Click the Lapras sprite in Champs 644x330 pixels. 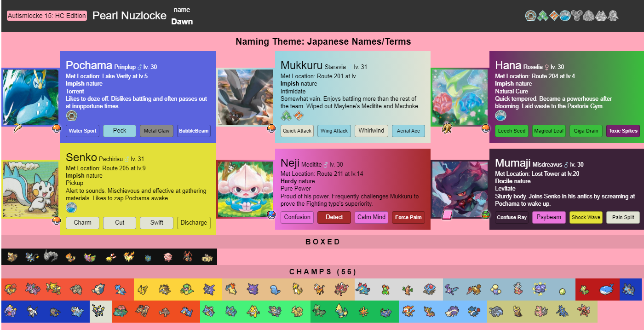pos(120,289)
